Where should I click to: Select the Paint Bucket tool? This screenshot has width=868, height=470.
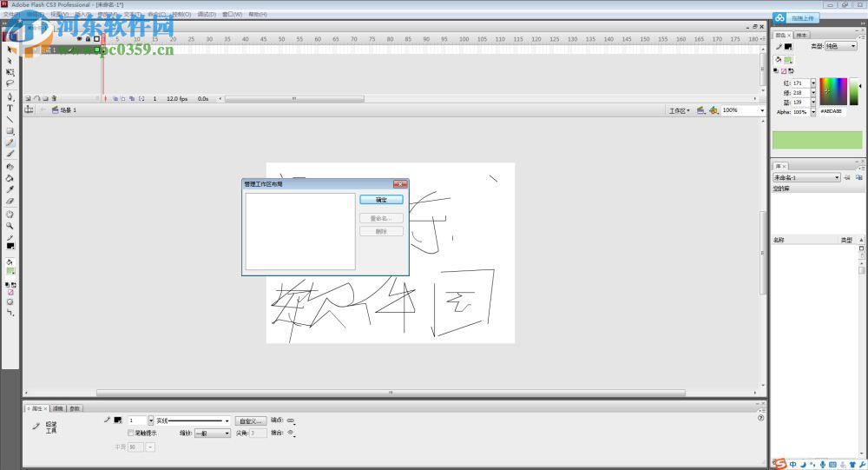(x=10, y=178)
